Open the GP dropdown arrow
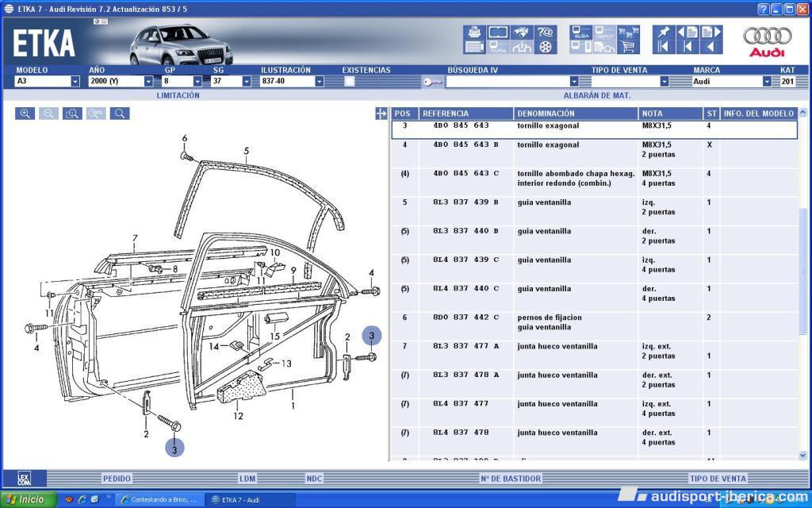The height and width of the screenshot is (508, 812). click(197, 82)
